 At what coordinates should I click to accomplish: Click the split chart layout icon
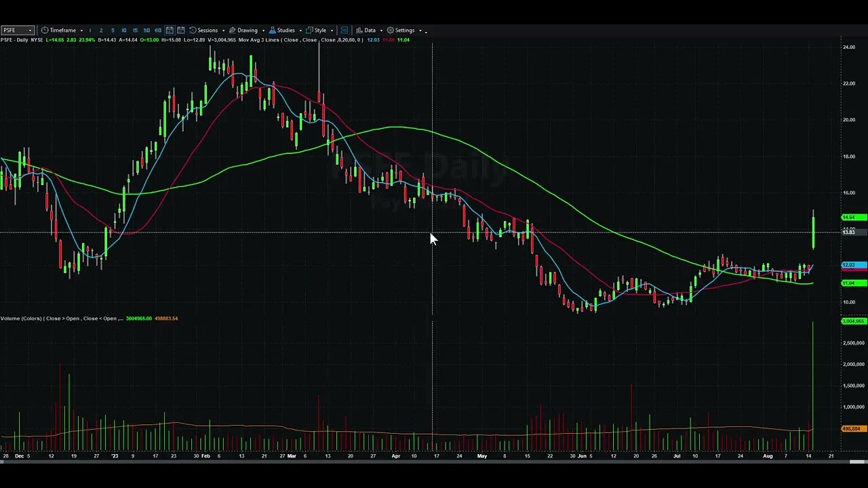pos(344,30)
